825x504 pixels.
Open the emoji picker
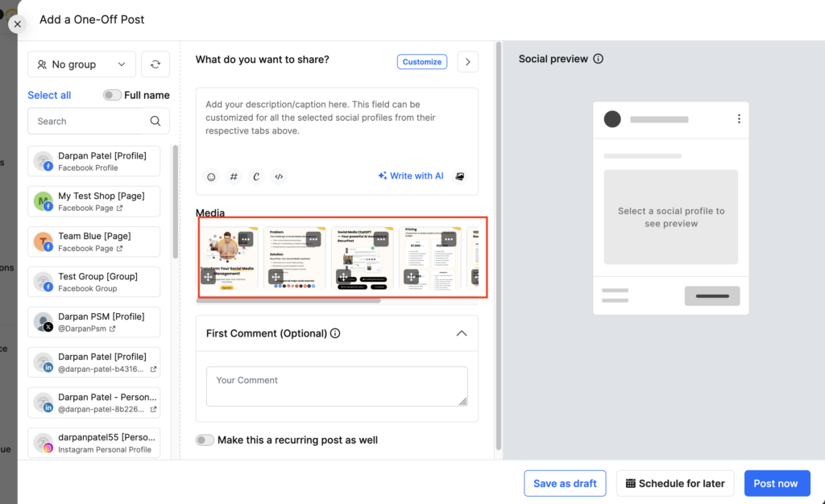211,176
